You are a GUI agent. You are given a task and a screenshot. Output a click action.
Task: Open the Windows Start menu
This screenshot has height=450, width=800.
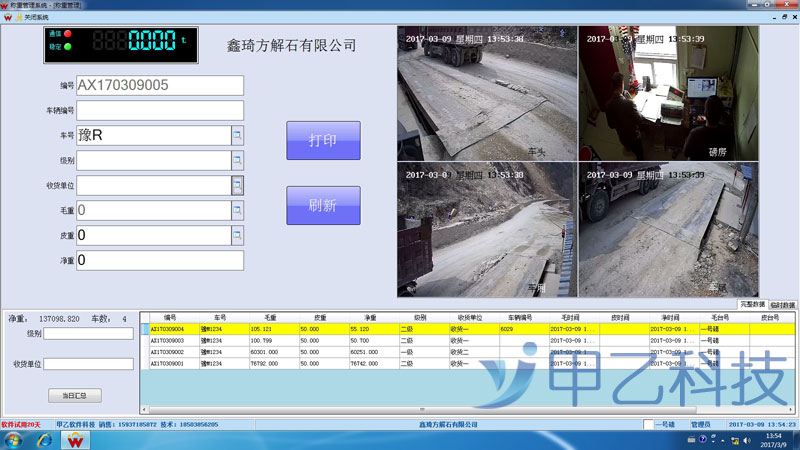point(14,440)
